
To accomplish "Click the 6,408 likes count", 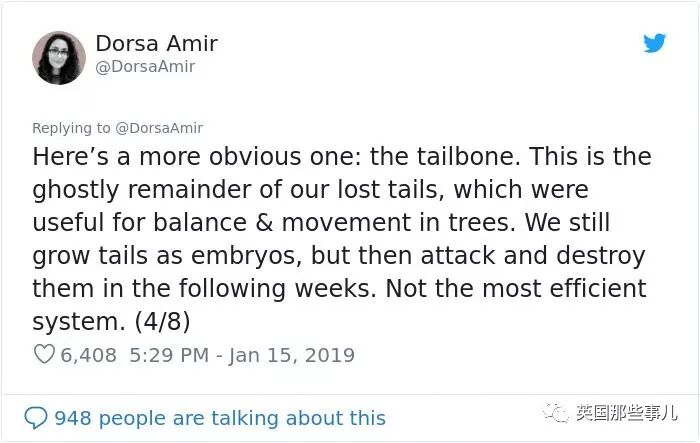I will pyautogui.click(x=88, y=355).
